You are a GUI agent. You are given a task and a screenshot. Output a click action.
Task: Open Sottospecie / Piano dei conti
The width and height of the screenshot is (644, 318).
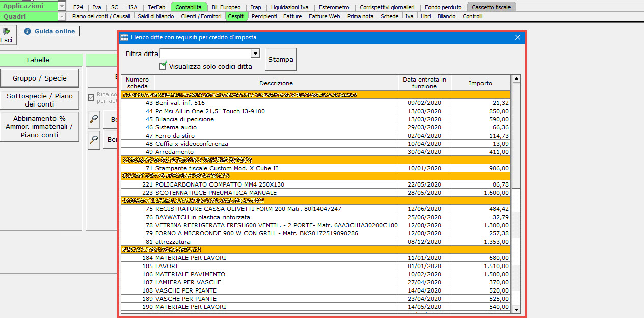[39, 100]
